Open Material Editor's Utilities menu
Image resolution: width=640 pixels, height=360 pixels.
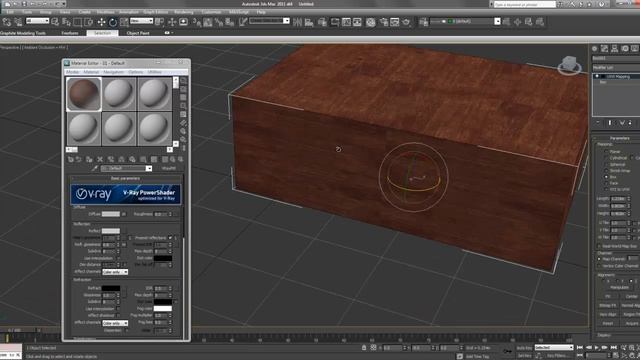coord(154,72)
